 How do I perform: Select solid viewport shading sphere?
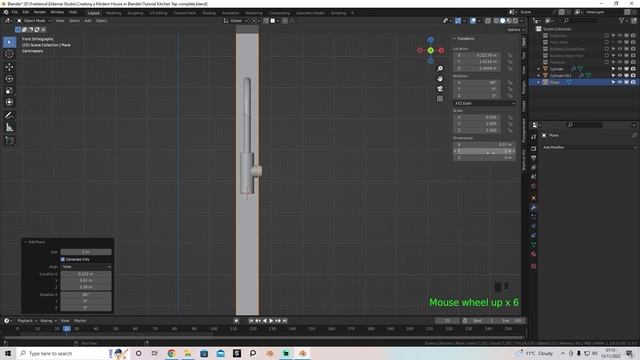pyautogui.click(x=502, y=20)
